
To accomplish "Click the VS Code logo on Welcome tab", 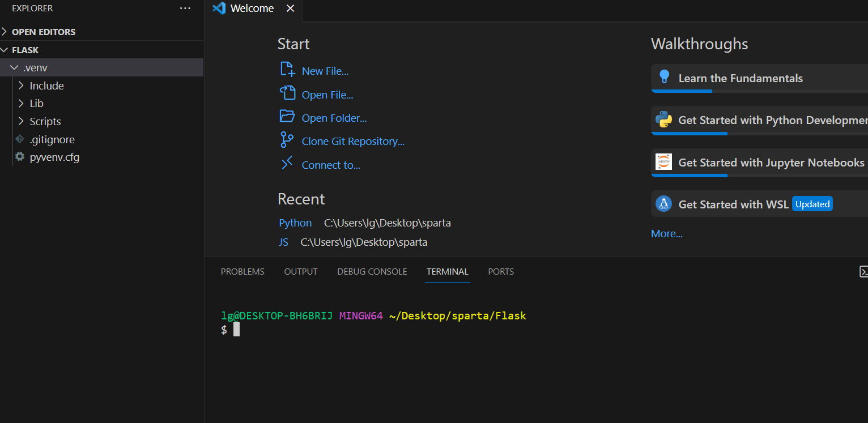I will (219, 8).
